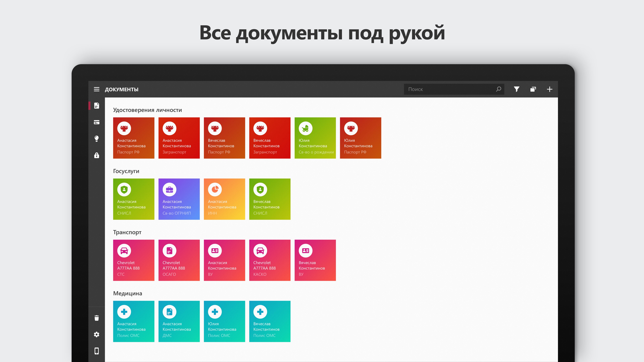Add a new document with plus
Screen dimensions: 644x362
(550, 89)
